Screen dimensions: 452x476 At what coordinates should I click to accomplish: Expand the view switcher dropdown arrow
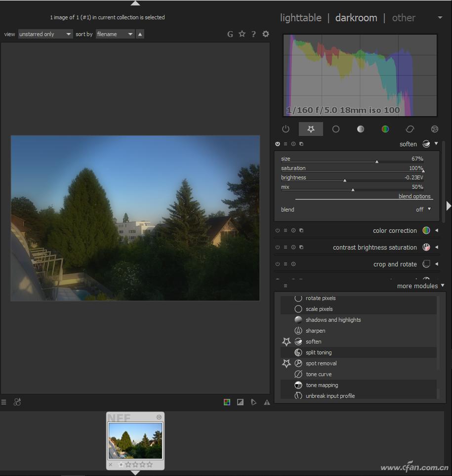440,18
